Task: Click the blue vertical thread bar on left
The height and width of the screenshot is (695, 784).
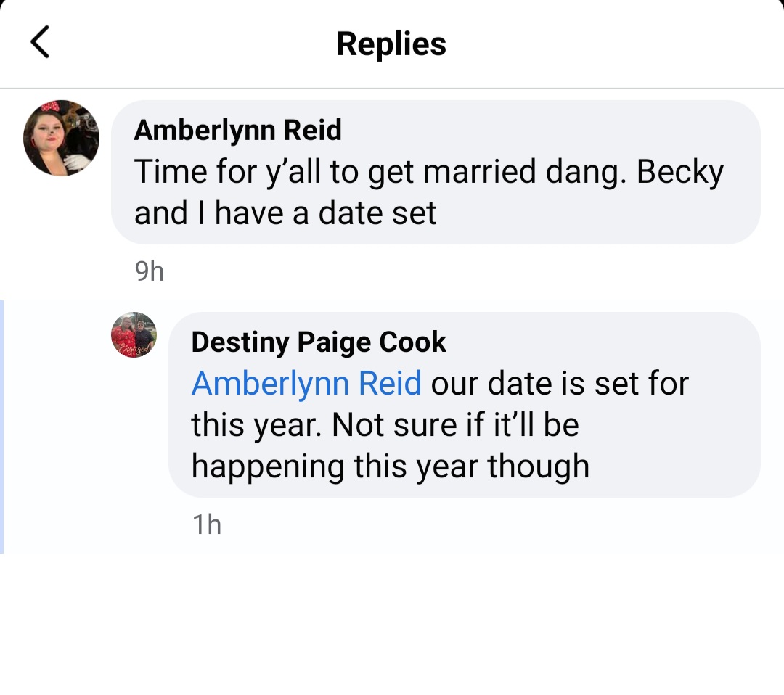Action: 2,427
